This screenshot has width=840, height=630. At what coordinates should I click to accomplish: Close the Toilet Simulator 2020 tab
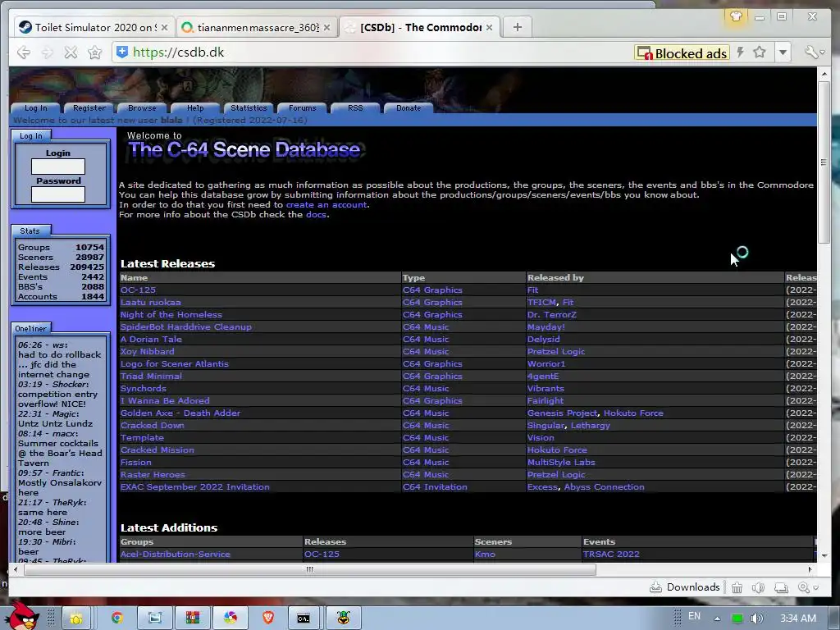[x=164, y=27]
